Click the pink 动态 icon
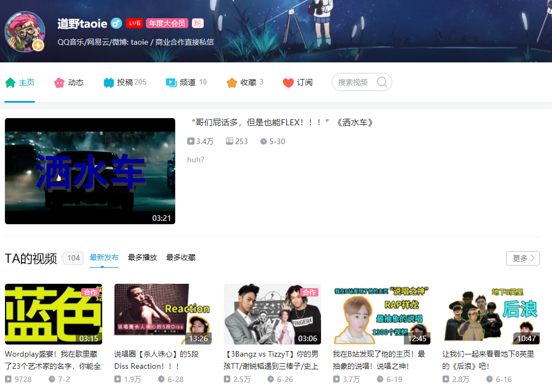 59,83
